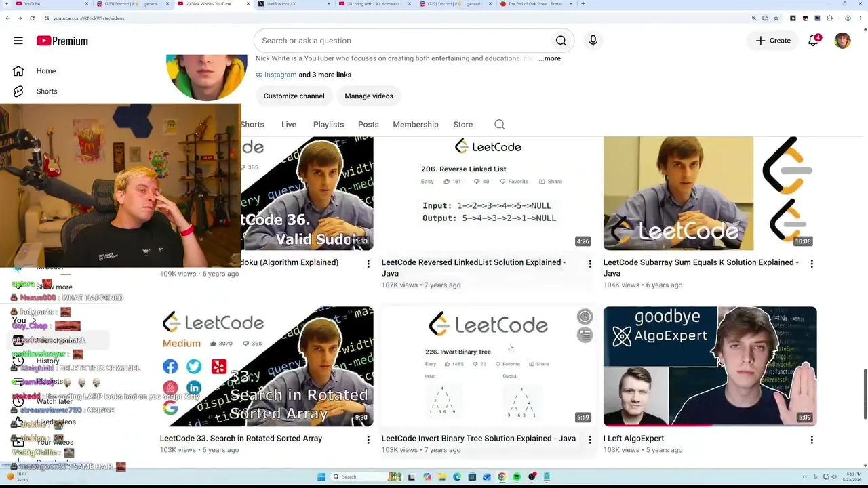The height and width of the screenshot is (488, 868).
Task: Open Microsoft Edge from the taskbar
Action: (x=457, y=477)
